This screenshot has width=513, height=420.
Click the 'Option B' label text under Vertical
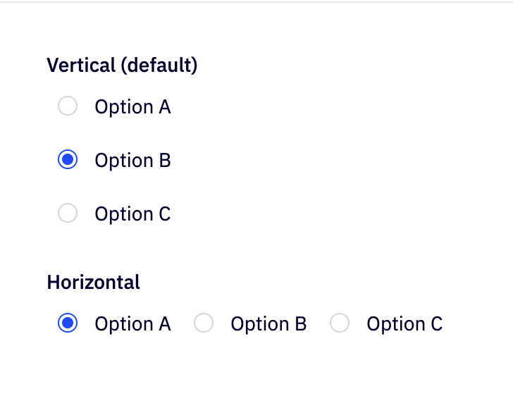pyautogui.click(x=132, y=161)
